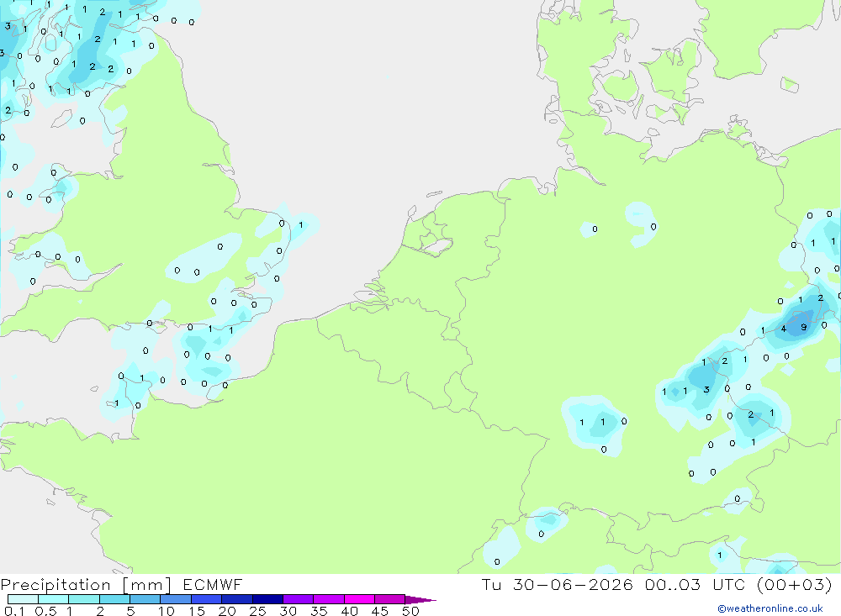Image resolution: width=841 pixels, height=616 pixels.
Task: Choose the 25–30 mm navy legend swatch
Action: pyautogui.click(x=267, y=599)
